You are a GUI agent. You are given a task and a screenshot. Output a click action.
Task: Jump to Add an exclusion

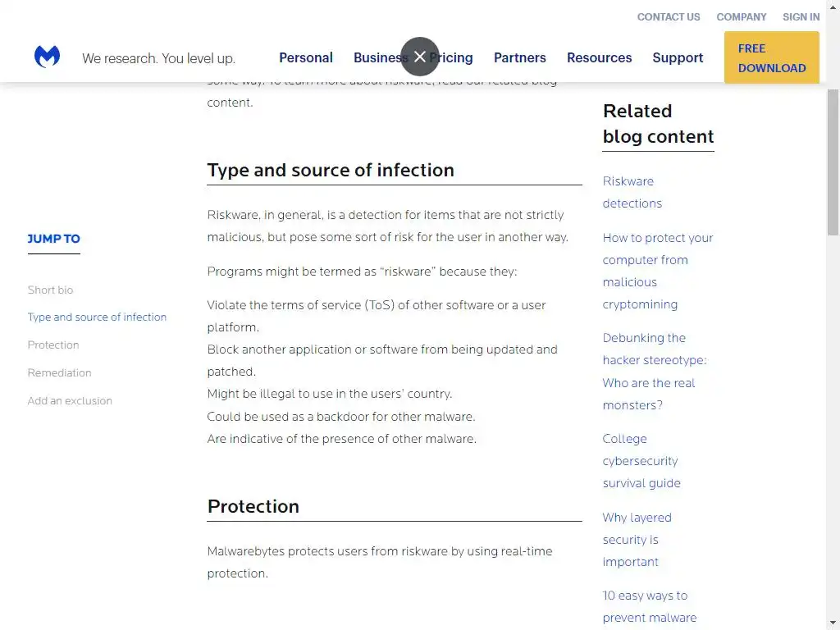coord(70,401)
